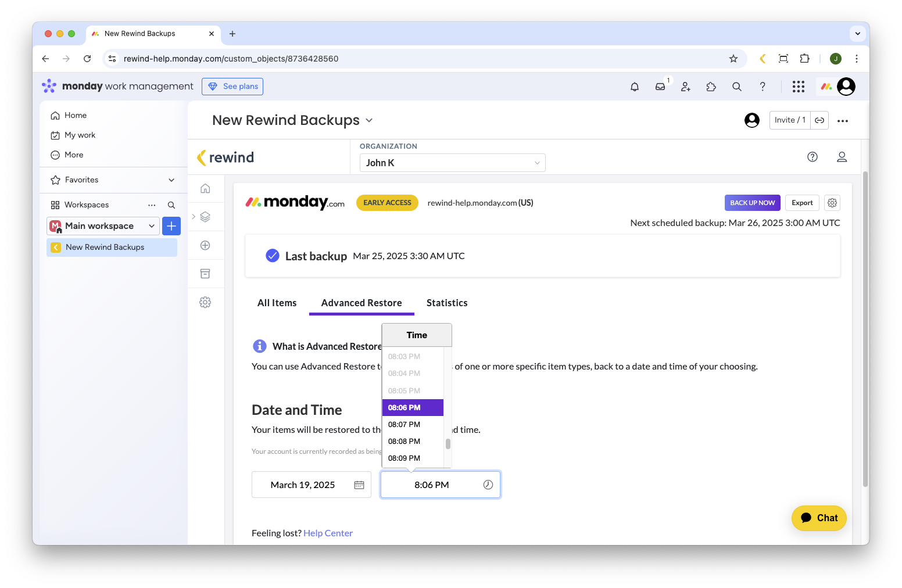Open the Chrome three-dot menu
Viewport: 902px width, 588px height.
click(x=857, y=59)
